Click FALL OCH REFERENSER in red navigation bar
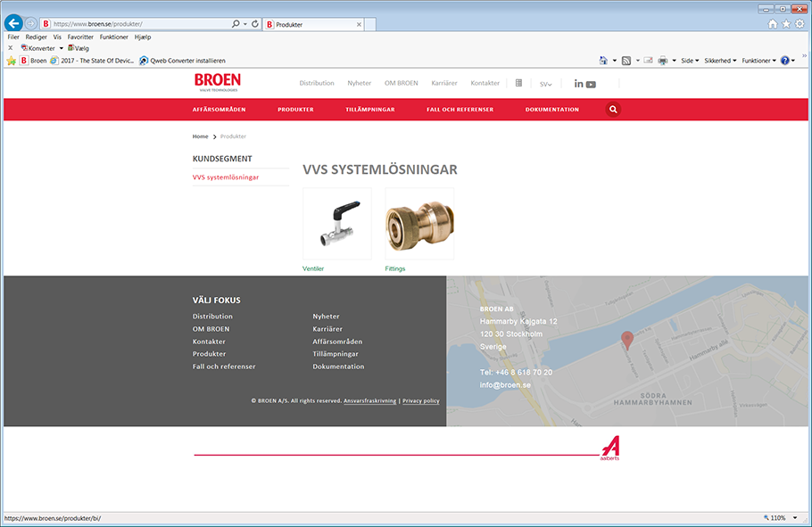812x527 pixels. point(460,109)
